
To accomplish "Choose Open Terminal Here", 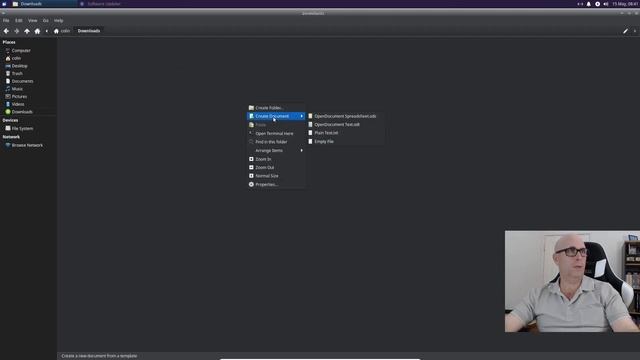I will 276,133.
